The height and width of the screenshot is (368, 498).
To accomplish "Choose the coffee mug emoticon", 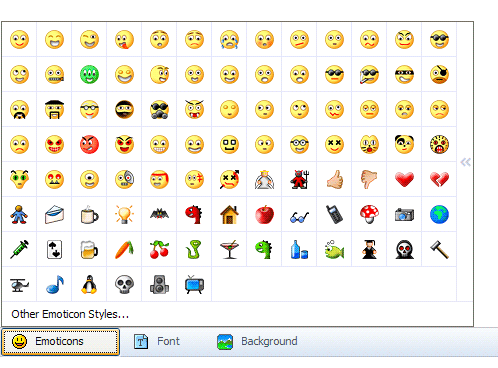I will coord(89,214).
